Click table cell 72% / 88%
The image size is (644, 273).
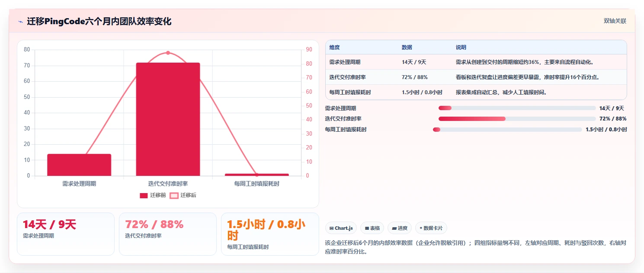coord(415,77)
